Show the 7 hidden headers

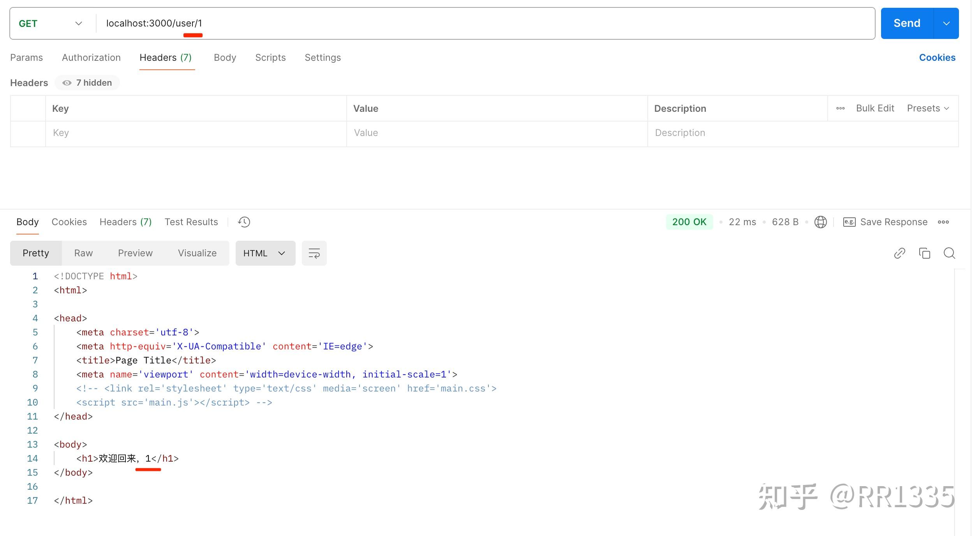tap(87, 83)
